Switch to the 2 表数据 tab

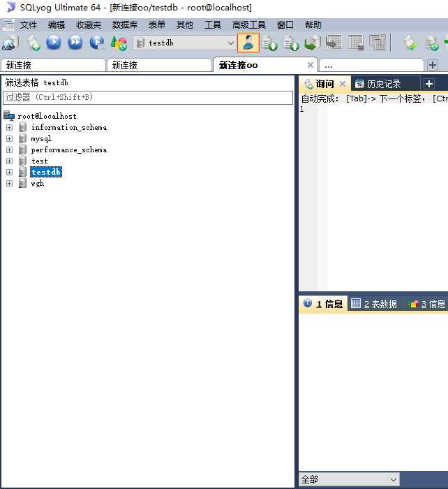tap(374, 304)
